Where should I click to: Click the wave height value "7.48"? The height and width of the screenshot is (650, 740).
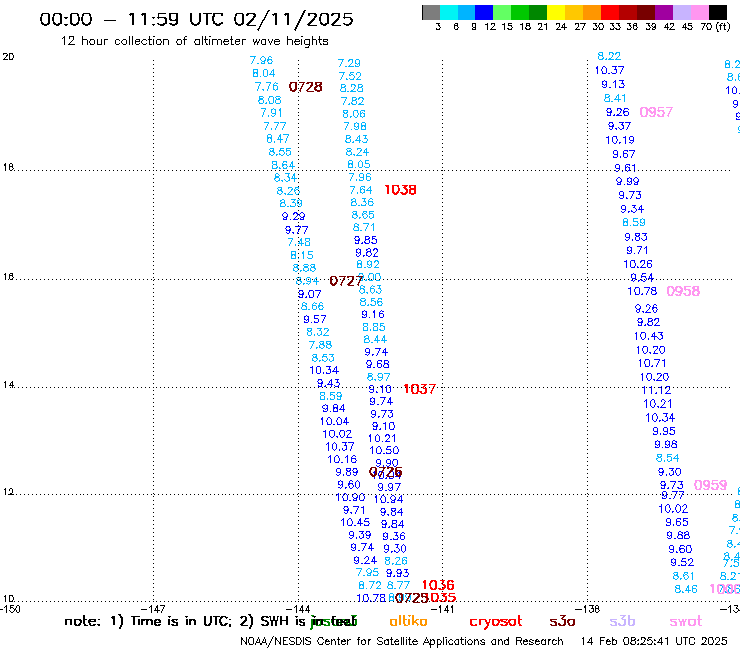click(299, 242)
